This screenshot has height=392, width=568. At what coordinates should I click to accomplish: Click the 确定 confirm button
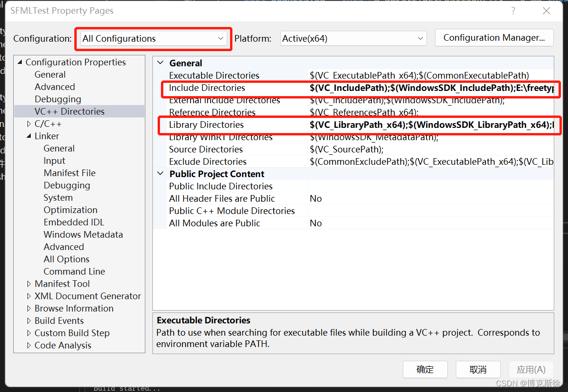point(425,369)
